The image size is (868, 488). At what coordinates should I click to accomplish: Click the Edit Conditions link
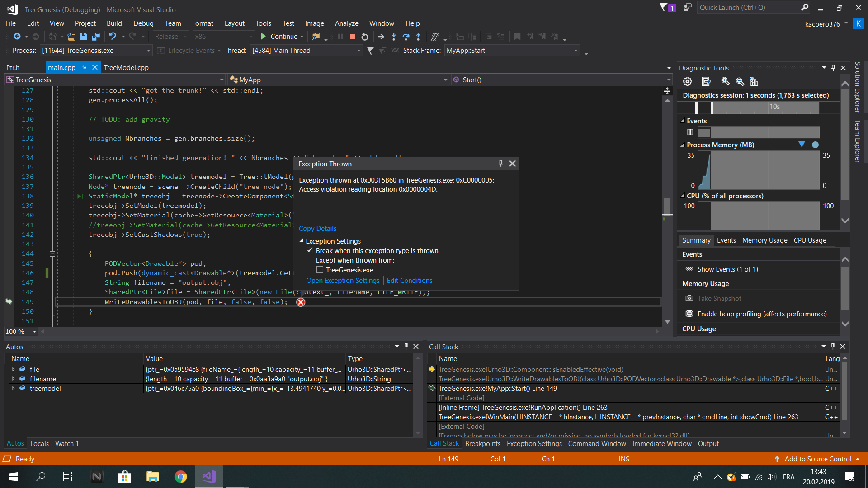[410, 281]
